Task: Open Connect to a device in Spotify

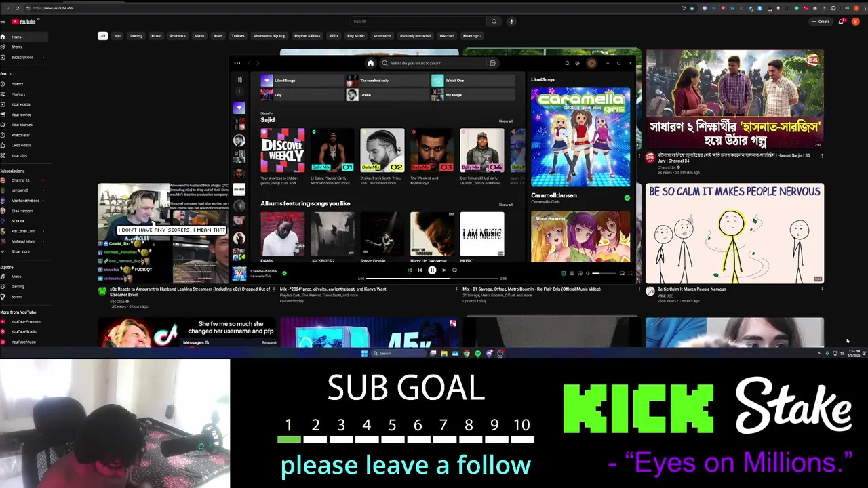Action: (580, 273)
